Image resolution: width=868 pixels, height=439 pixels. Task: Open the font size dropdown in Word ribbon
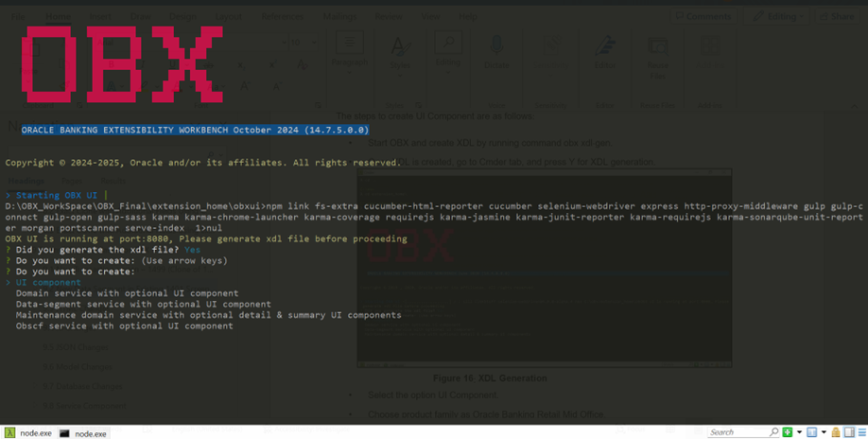314,42
